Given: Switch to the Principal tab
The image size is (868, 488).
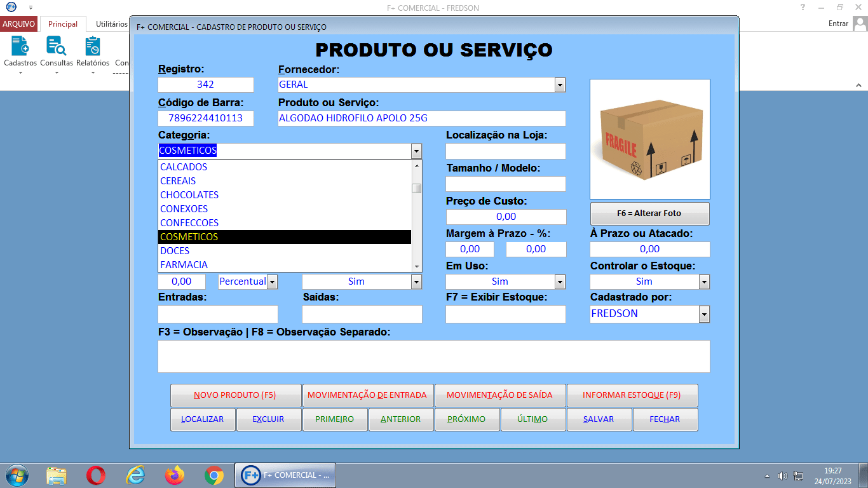Looking at the screenshot, I should tap(63, 24).
